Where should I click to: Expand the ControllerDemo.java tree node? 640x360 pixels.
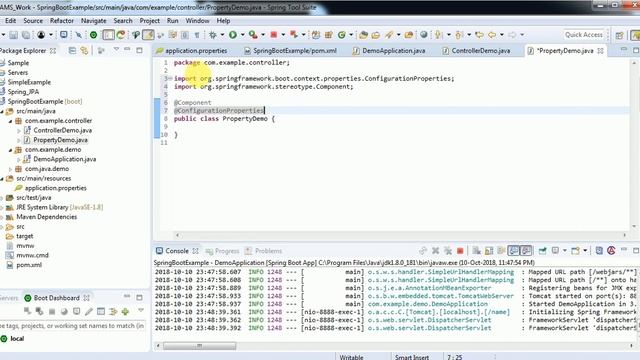(x=19, y=131)
